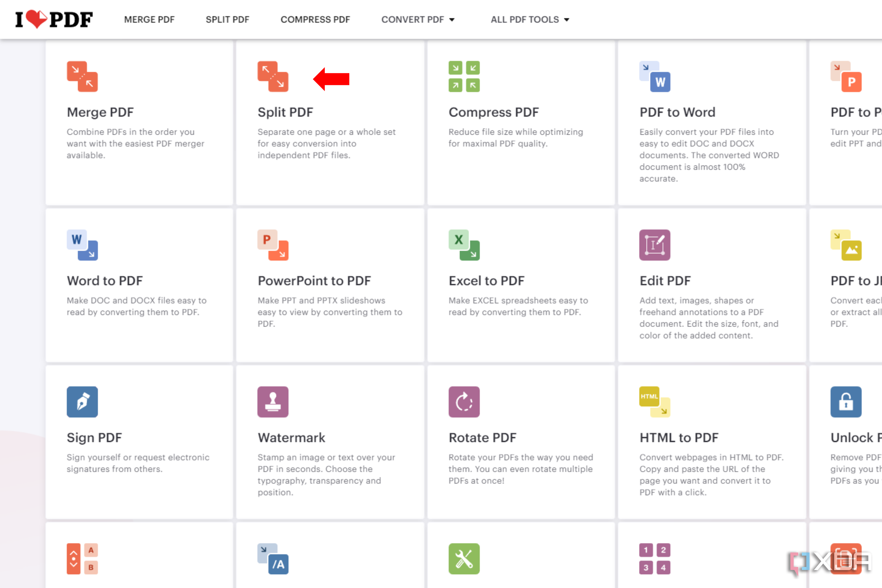Open the Compress PDF tool icon

464,76
